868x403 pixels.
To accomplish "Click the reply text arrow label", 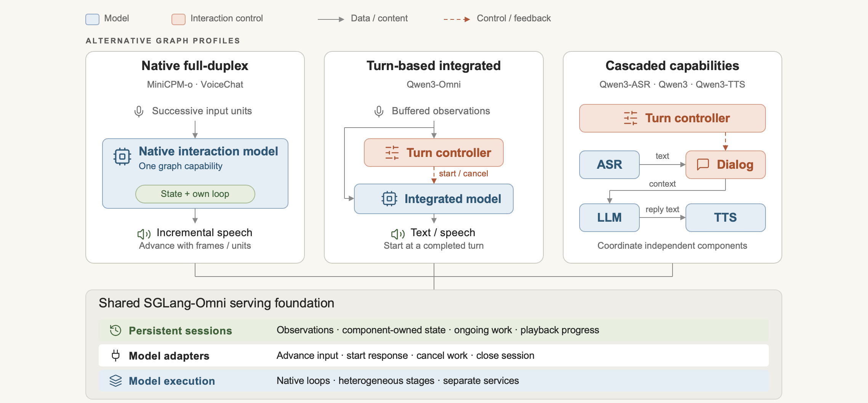I will click(x=662, y=209).
